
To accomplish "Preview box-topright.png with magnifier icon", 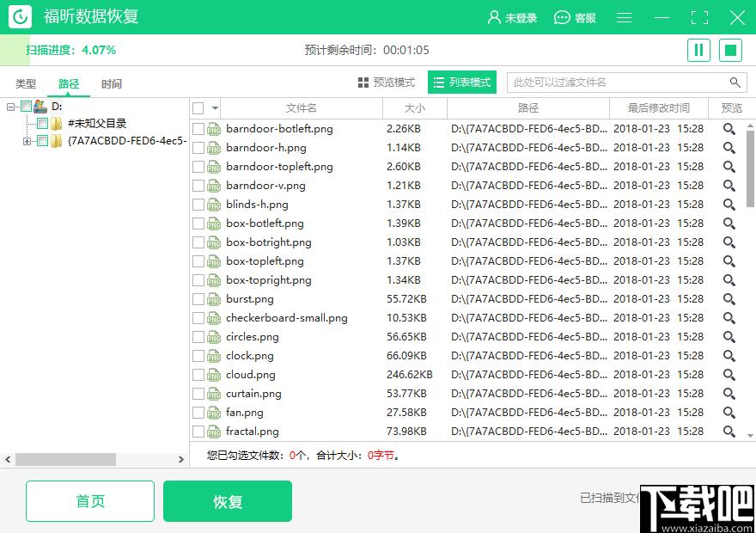I will pyautogui.click(x=729, y=279).
